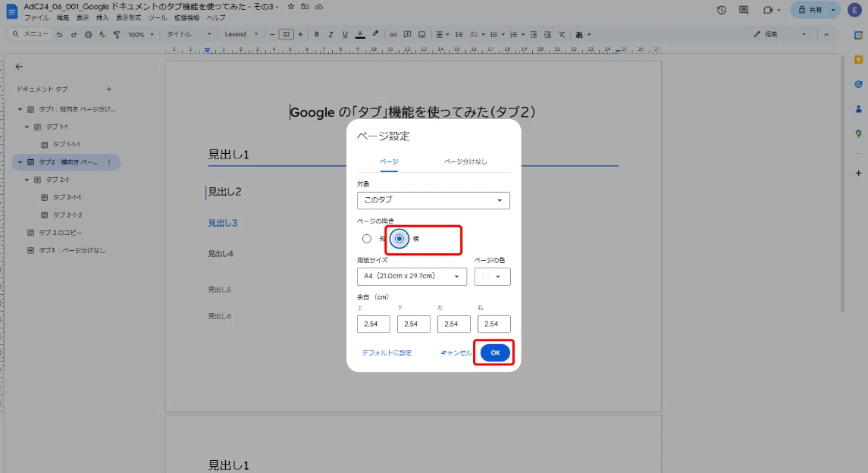Click the print icon
Viewport: 868px width, 473px height.
pos(88,34)
